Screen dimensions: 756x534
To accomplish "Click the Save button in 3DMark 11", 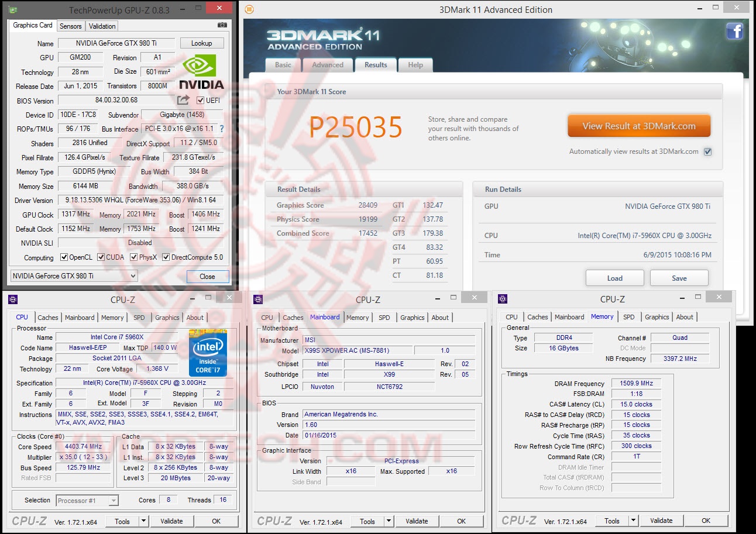I will coord(679,278).
